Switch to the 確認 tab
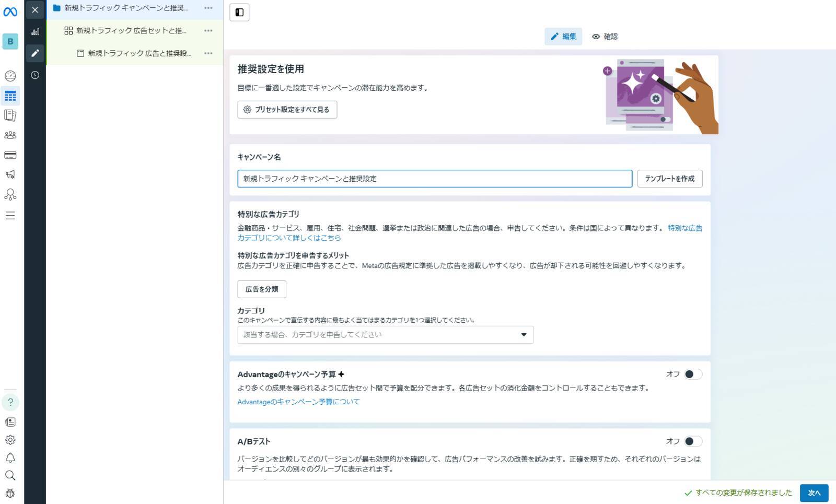The height and width of the screenshot is (504, 836). [605, 37]
